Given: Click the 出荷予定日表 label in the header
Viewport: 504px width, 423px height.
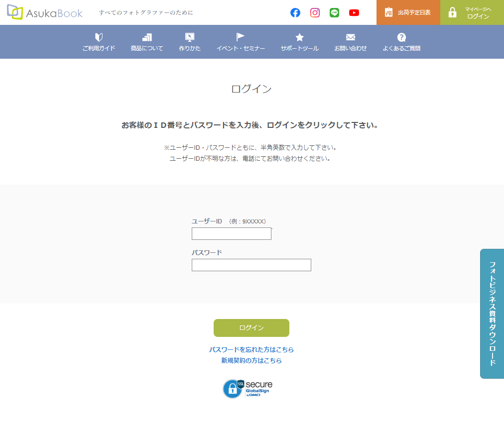Looking at the screenshot, I should point(414,12).
